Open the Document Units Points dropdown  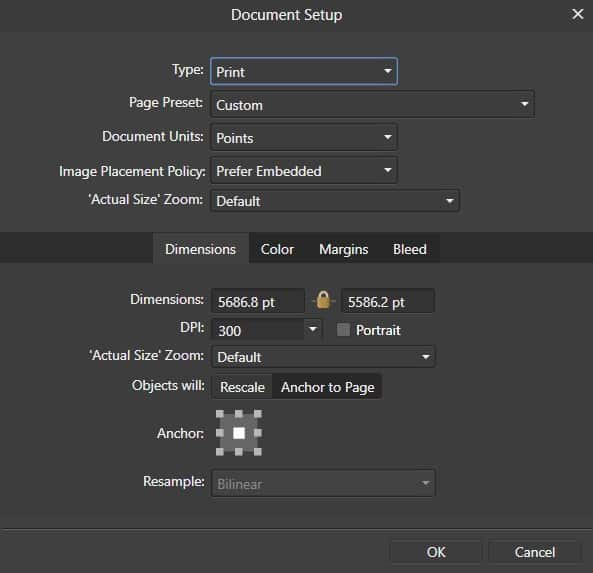pos(304,137)
